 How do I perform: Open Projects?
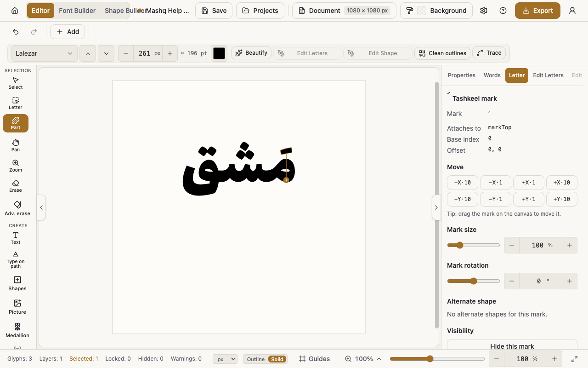pos(260,11)
